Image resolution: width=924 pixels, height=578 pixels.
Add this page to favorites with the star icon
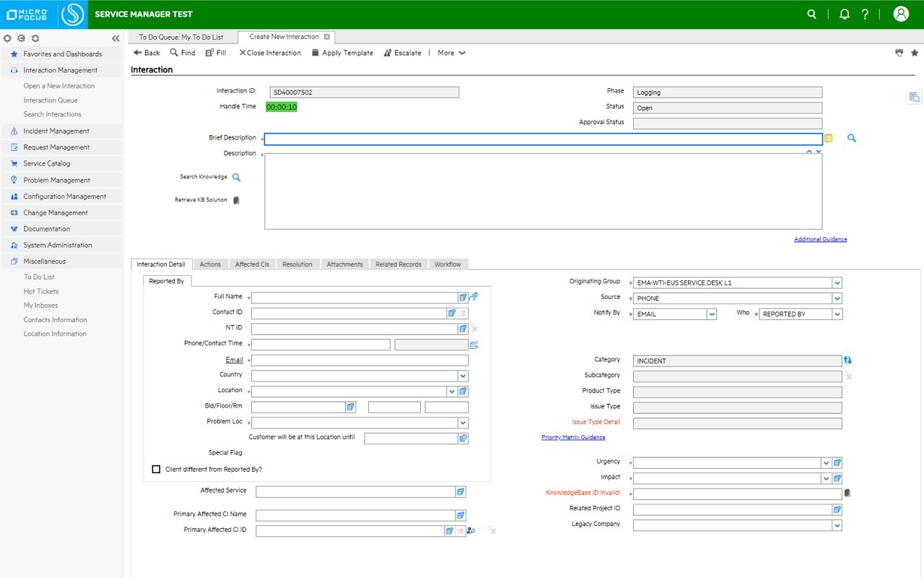pos(915,53)
